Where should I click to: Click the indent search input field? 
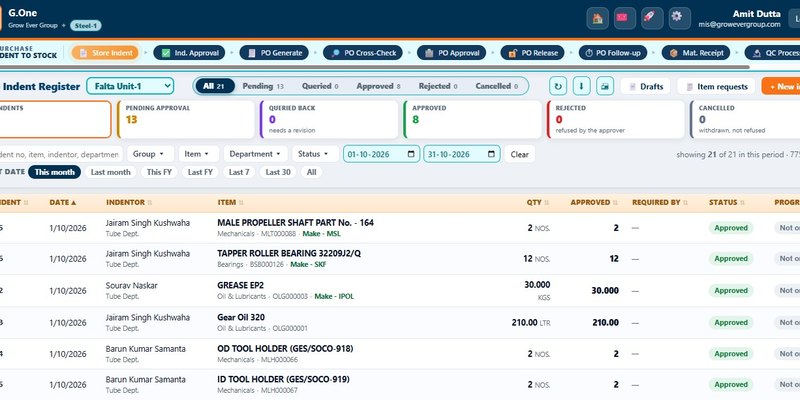(x=61, y=154)
